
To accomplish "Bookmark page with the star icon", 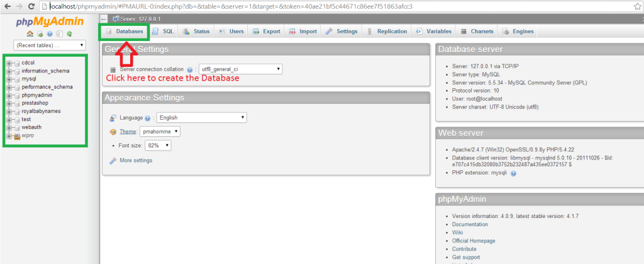I will coord(637,6).
